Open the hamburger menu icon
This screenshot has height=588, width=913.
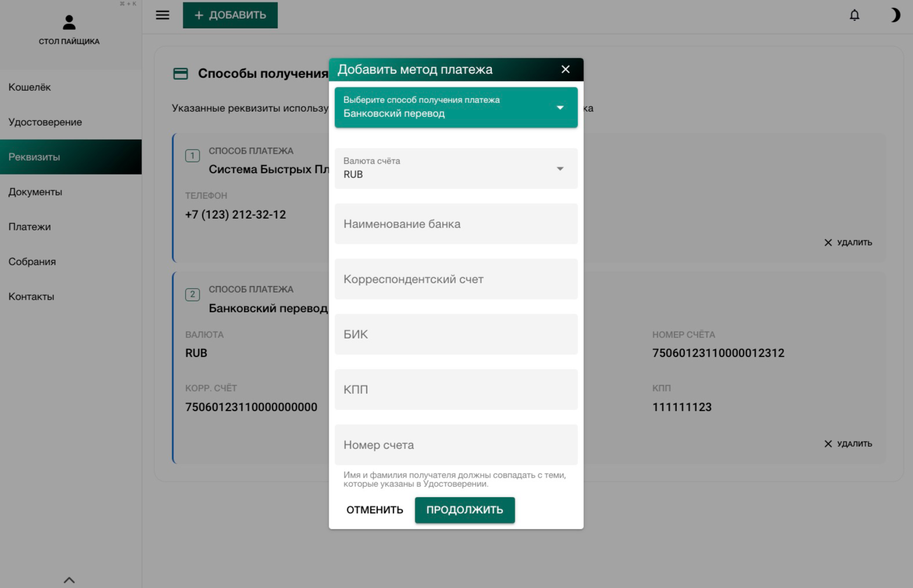(x=162, y=15)
